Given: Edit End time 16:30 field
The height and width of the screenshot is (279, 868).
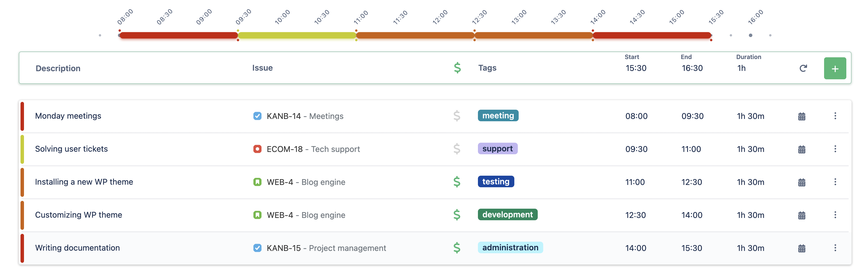Looking at the screenshot, I should point(692,68).
